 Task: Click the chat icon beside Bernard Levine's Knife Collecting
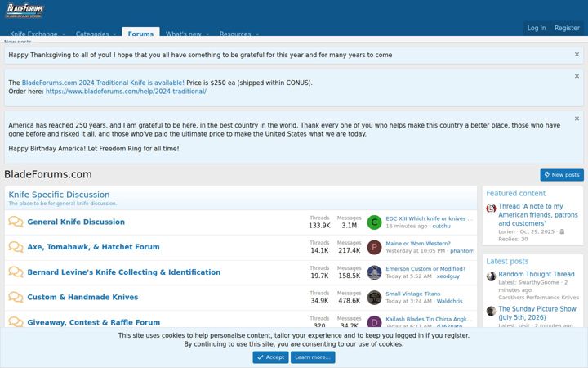(16, 272)
